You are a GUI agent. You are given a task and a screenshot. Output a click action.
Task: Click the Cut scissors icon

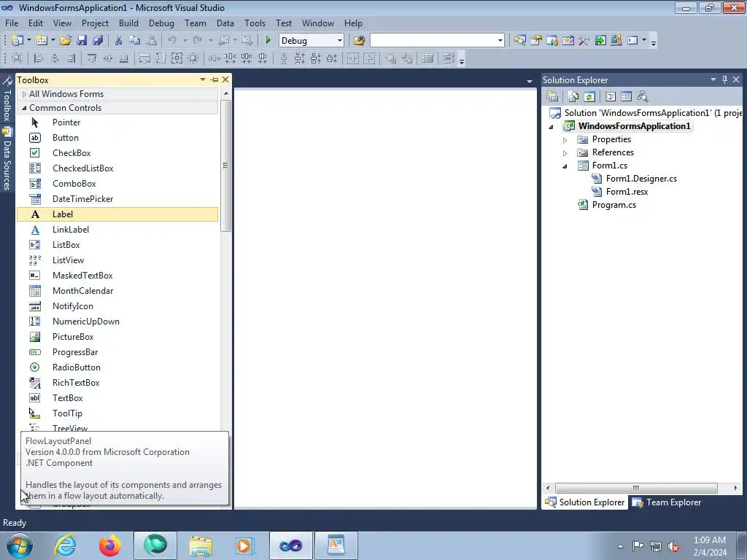(119, 41)
